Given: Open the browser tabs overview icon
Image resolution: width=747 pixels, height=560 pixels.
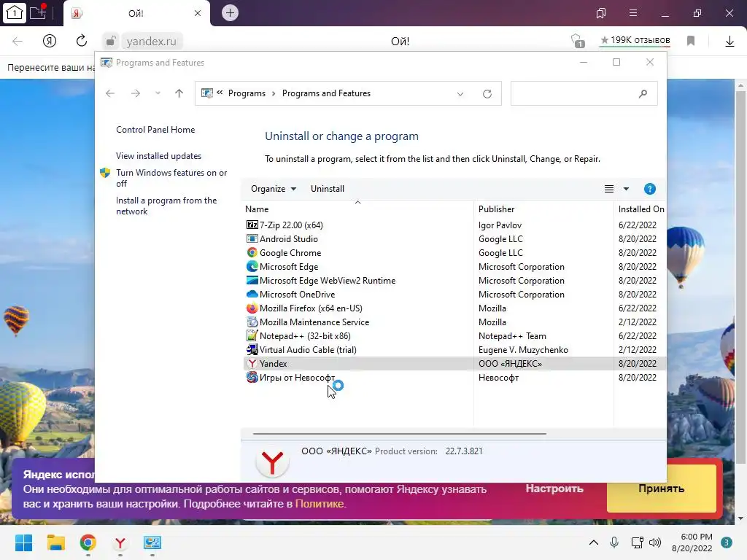Looking at the screenshot, I should point(15,13).
